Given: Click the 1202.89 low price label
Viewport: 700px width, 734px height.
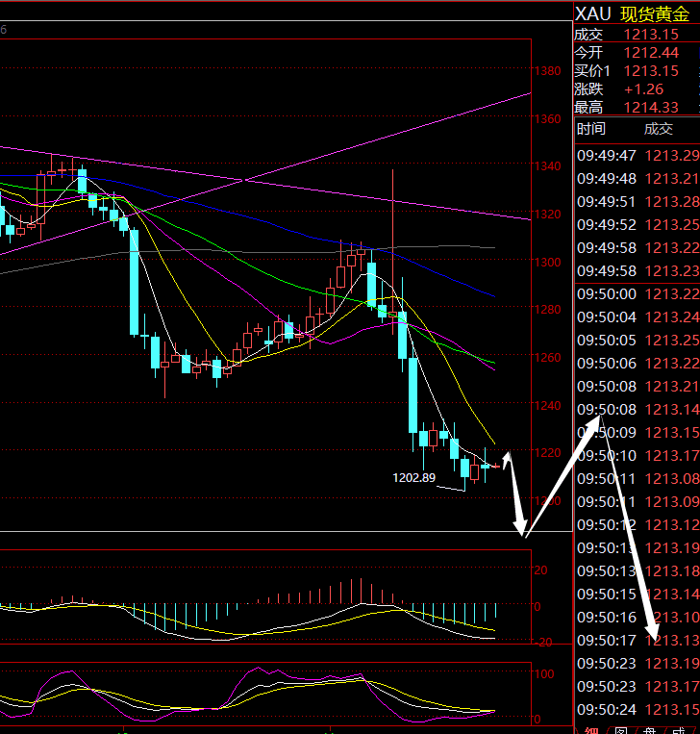Looking at the screenshot, I should point(413,477).
